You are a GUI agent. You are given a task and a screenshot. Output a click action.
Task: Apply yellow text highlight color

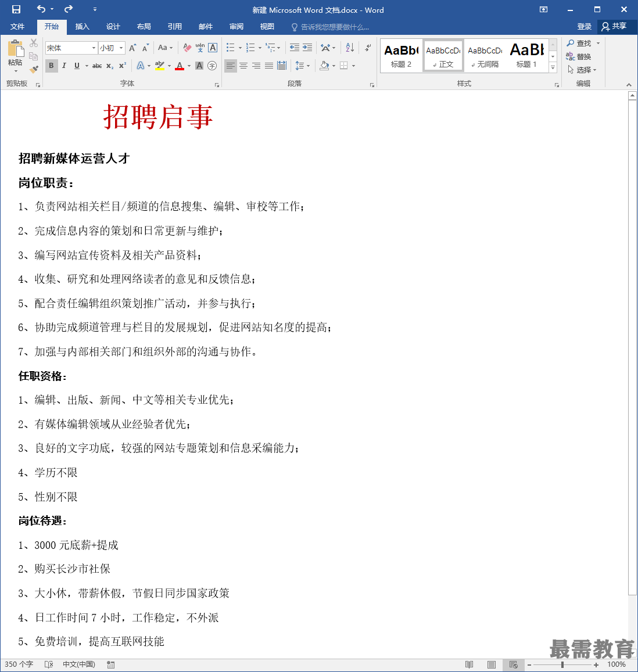click(x=160, y=66)
